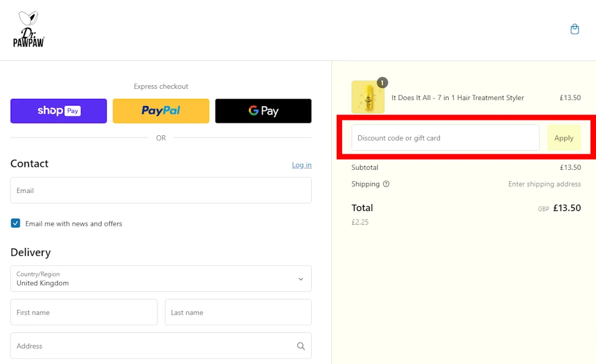Open the Log in link
The width and height of the screenshot is (596, 364).
[x=302, y=165]
